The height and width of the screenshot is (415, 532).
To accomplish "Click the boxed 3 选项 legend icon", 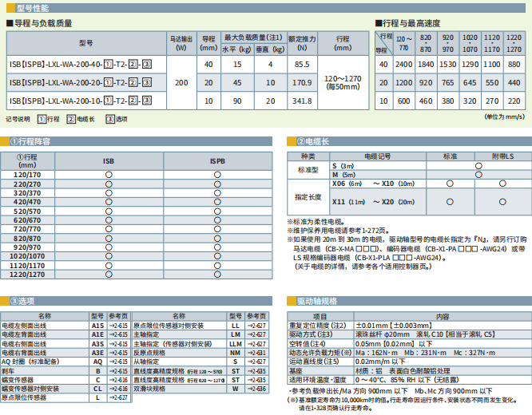I will coord(110,119).
